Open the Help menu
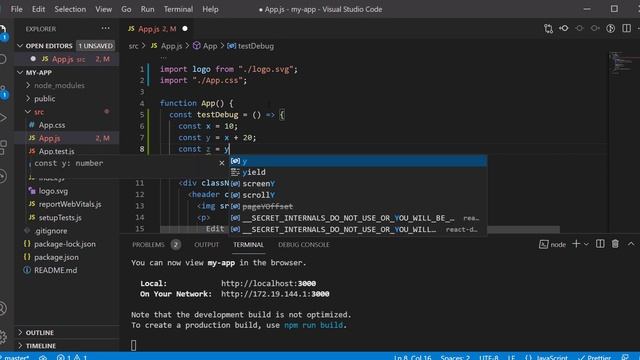 pos(210,9)
